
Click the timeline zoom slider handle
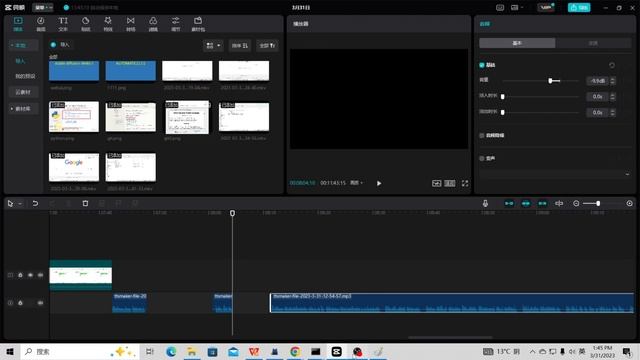[x=598, y=203]
